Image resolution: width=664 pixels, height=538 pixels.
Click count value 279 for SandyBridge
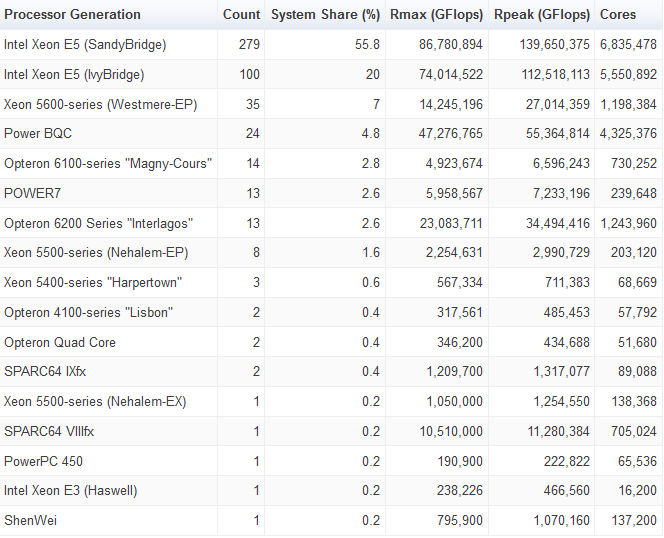249,44
